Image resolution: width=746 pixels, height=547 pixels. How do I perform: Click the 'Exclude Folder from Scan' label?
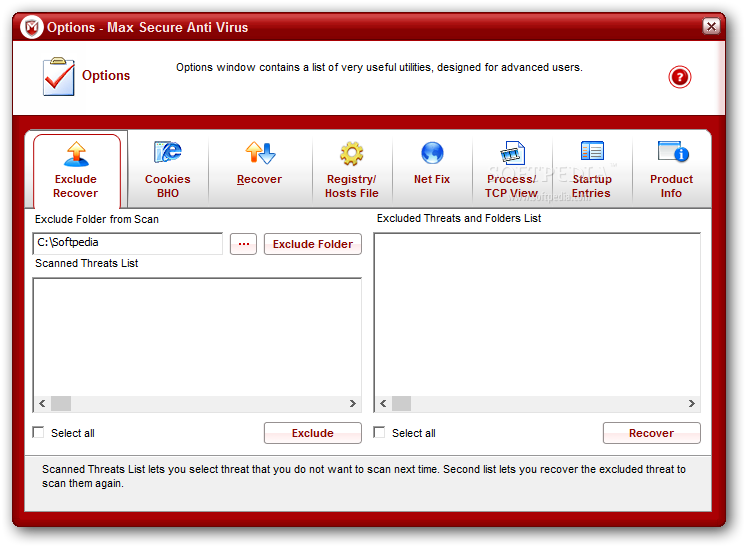point(97,219)
